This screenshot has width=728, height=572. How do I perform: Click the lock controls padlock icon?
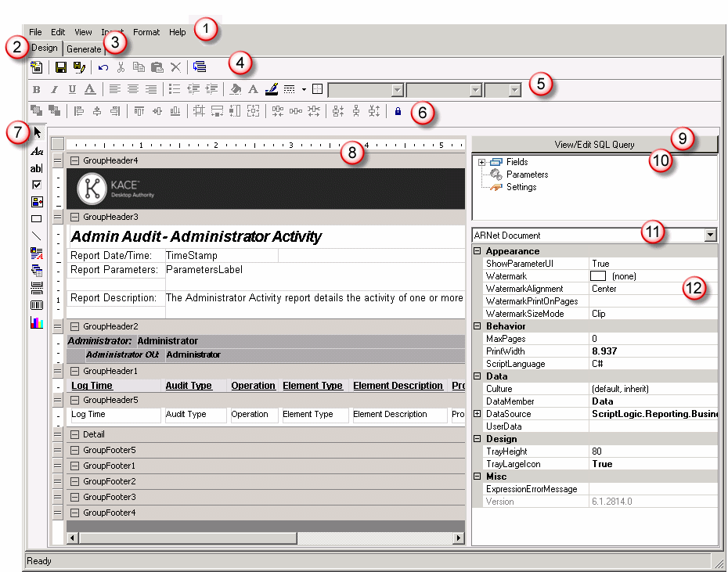point(398,111)
